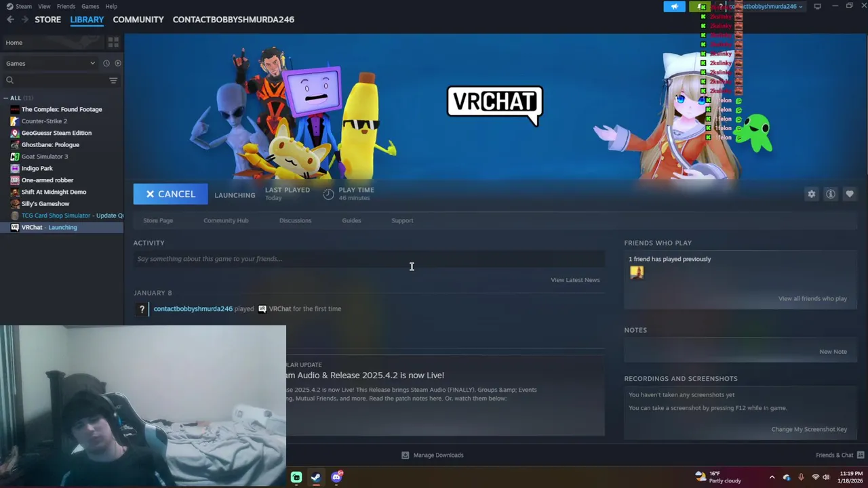Viewport: 868px width, 488px height.
Task: Open the friend avatar who played previously
Action: coord(637,272)
